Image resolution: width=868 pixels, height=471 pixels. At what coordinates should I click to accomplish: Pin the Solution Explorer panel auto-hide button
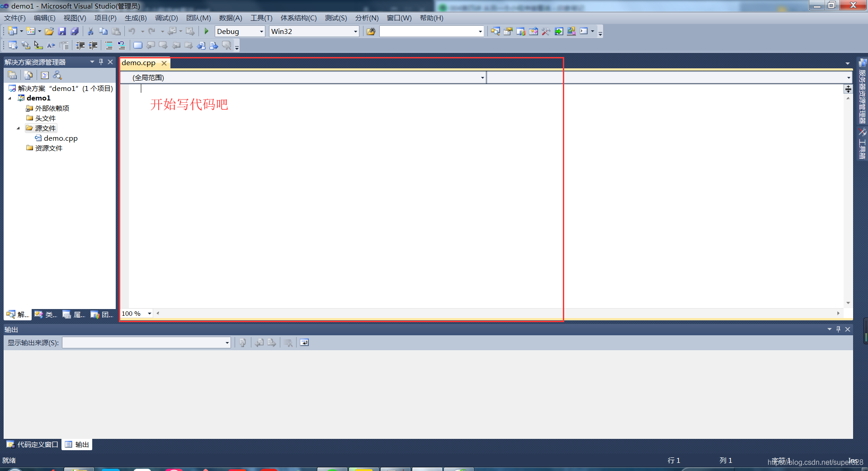click(101, 62)
